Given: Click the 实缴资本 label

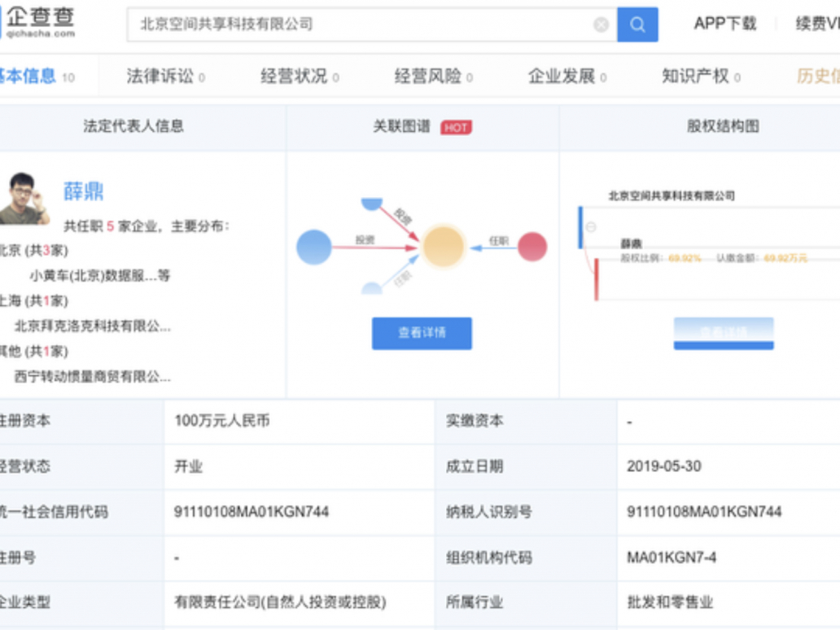Looking at the screenshot, I should tap(475, 421).
